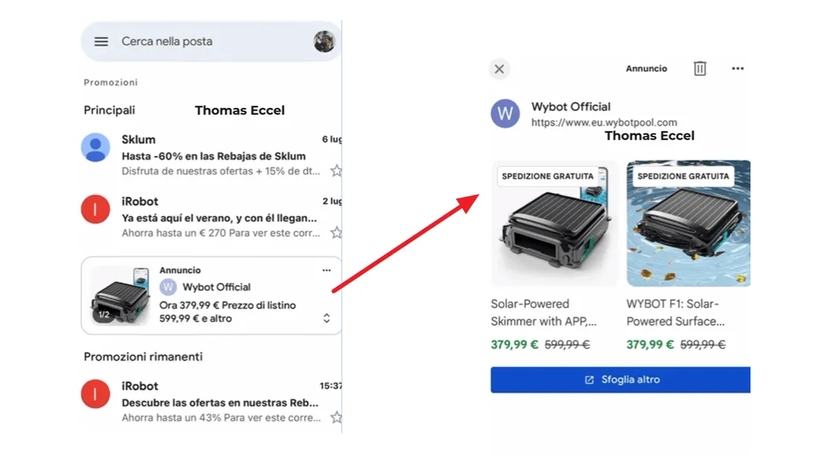Viewport: 836px width, 470px height.
Task: Click Wybot Official sender name in ad card
Action: (x=216, y=287)
